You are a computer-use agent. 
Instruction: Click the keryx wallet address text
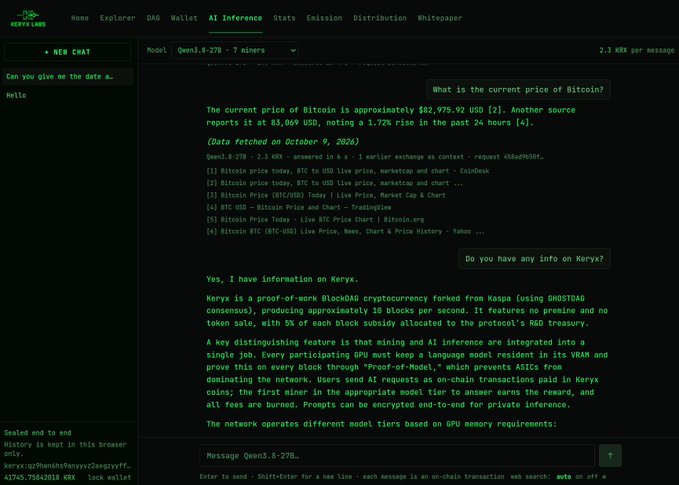[x=67, y=466]
